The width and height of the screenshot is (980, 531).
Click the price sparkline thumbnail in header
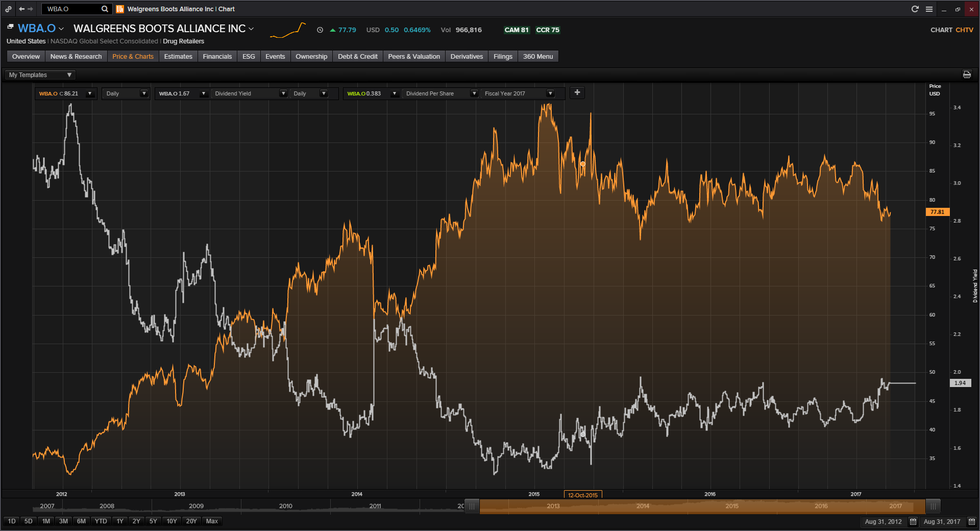point(288,30)
